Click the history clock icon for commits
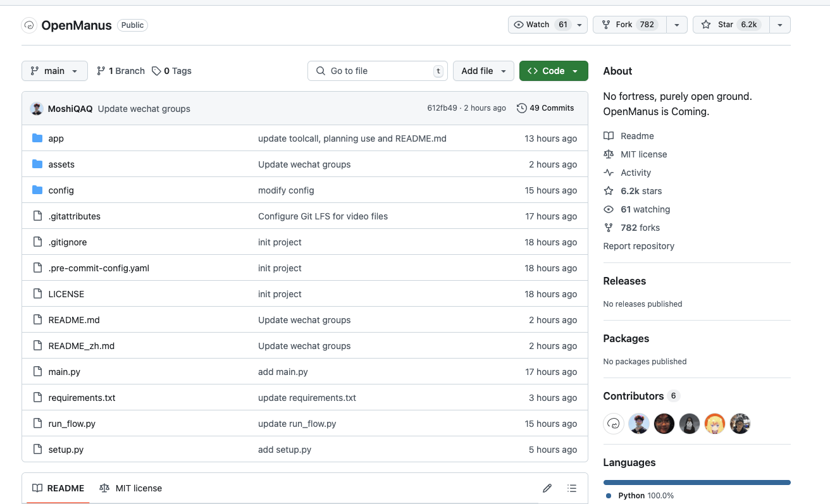This screenshot has width=830, height=504. (522, 108)
